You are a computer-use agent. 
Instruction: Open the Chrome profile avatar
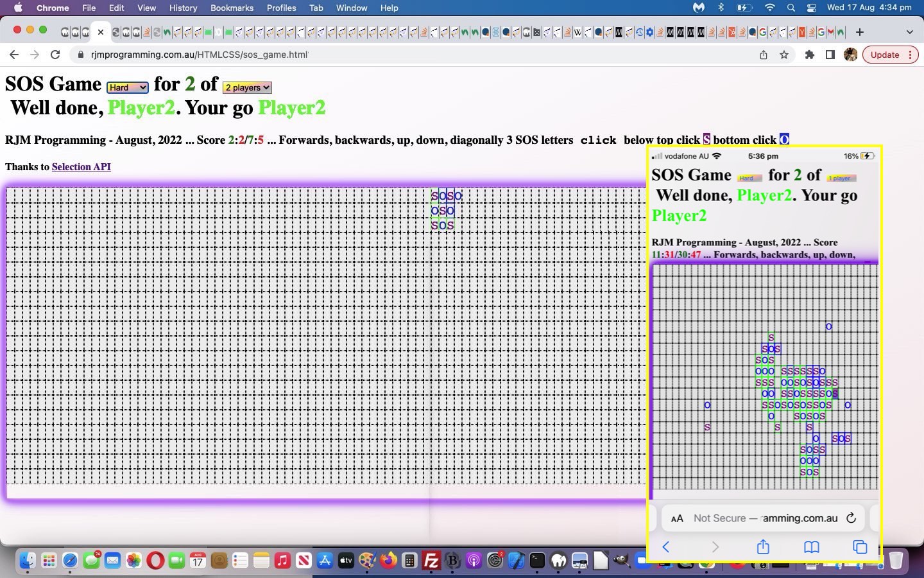pos(851,55)
